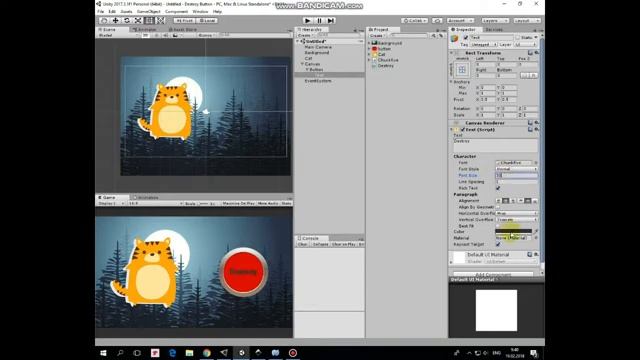
Task: Click the Step frame button
Action: point(331,20)
